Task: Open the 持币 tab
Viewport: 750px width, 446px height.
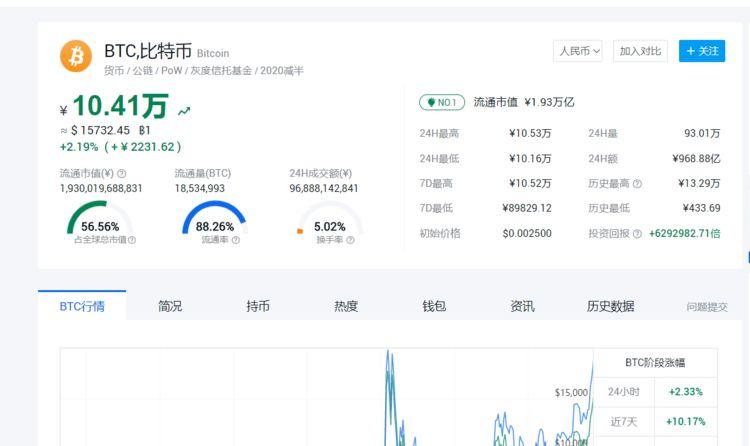Action: point(258,306)
